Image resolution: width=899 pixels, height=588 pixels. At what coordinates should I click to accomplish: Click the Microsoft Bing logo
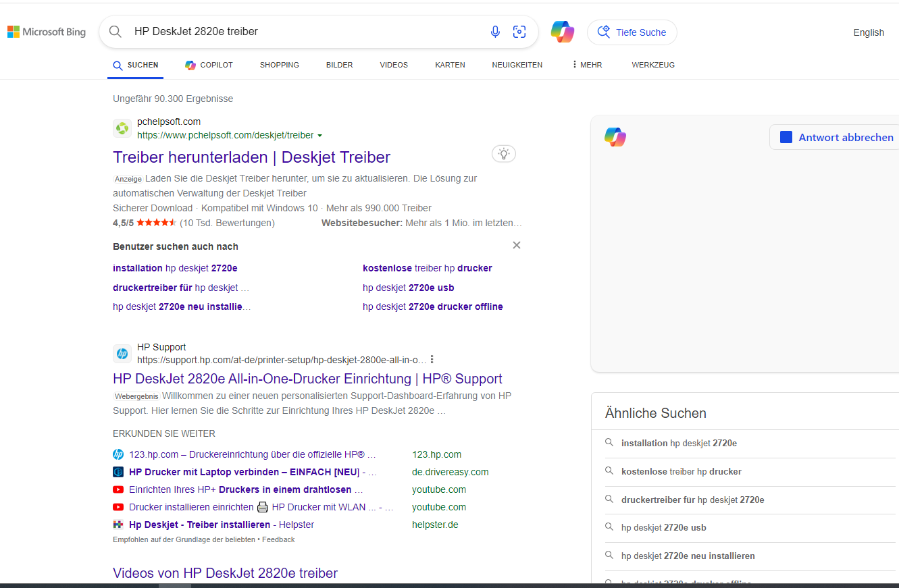(x=47, y=32)
